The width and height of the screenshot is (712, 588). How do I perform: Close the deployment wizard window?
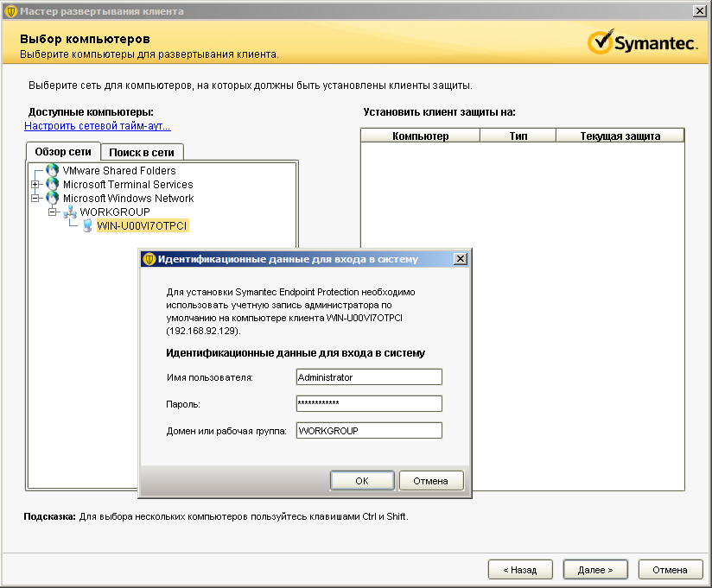coord(700,11)
